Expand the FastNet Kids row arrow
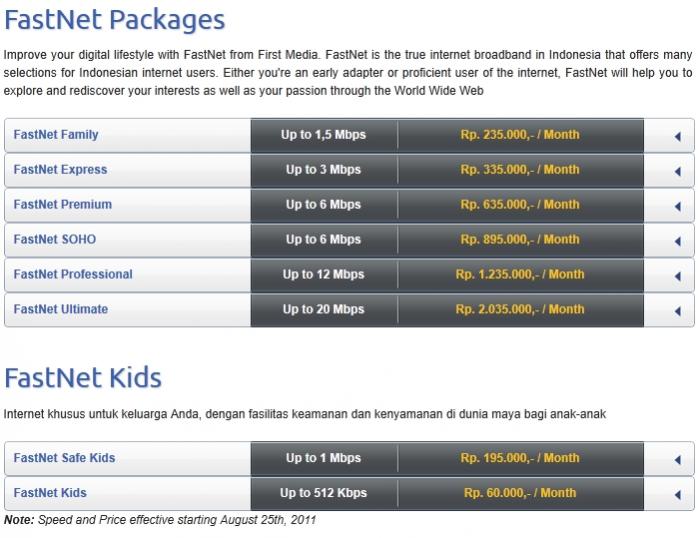Image resolution: width=698 pixels, height=538 pixels. 678,494
